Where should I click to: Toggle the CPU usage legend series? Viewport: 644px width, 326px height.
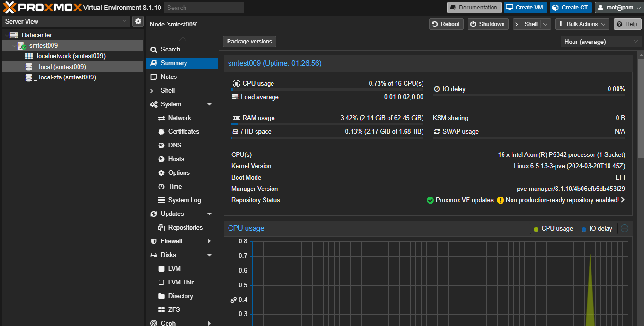point(553,229)
